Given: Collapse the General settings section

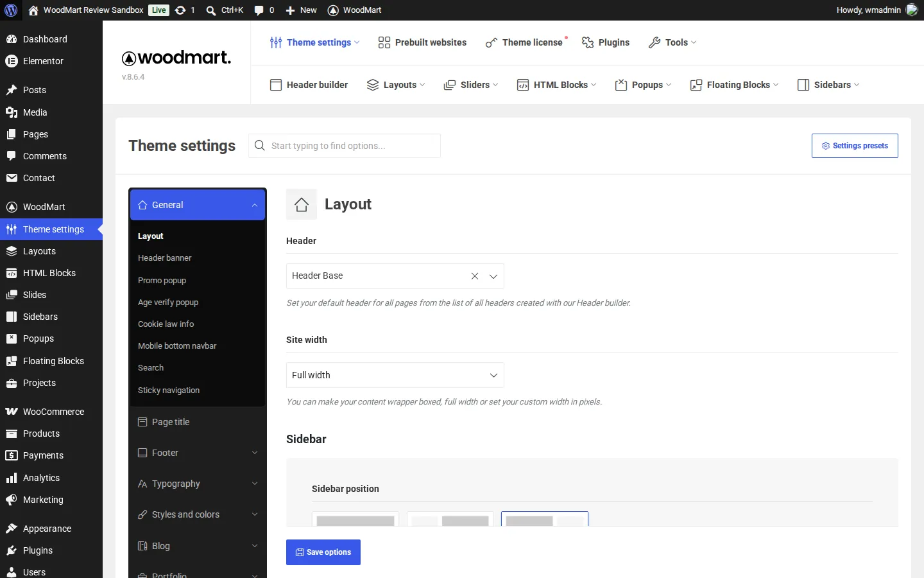Looking at the screenshot, I should 198,205.
